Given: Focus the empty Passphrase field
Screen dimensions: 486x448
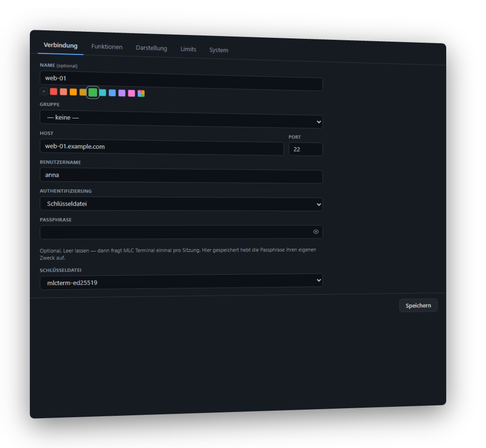Looking at the screenshot, I should 181,232.
